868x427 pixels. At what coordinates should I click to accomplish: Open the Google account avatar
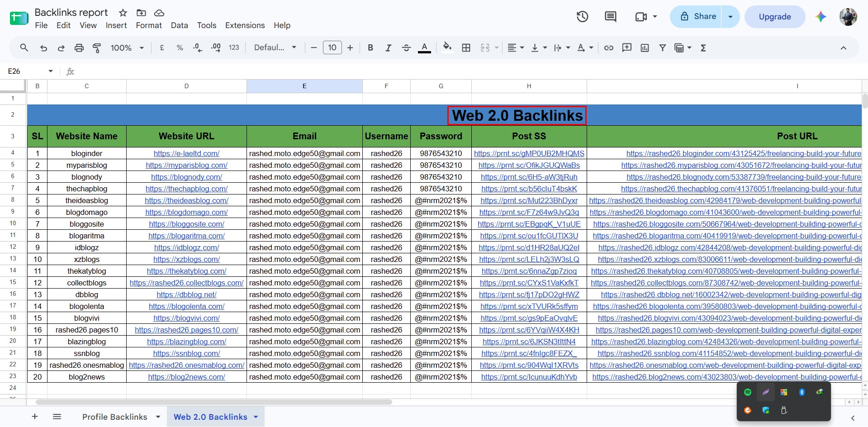pos(848,17)
